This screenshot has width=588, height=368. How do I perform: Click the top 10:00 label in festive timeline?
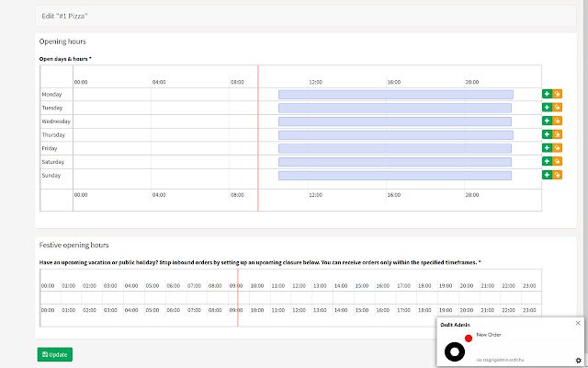pos(257,286)
